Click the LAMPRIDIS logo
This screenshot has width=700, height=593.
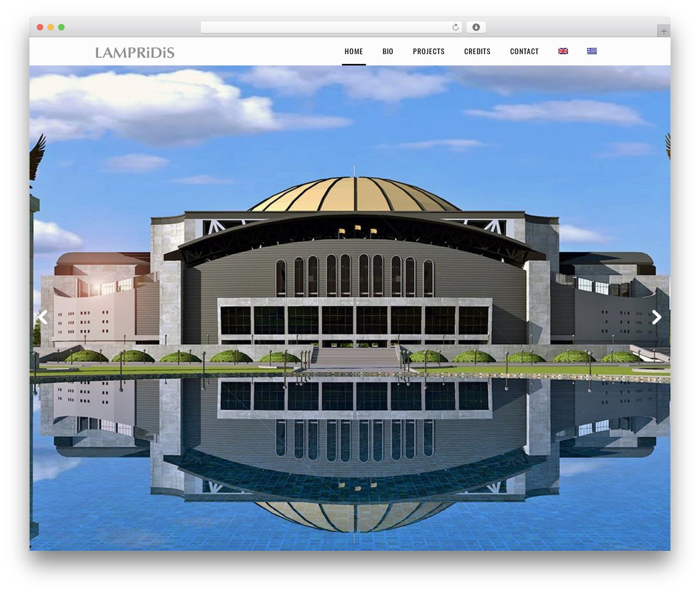135,53
